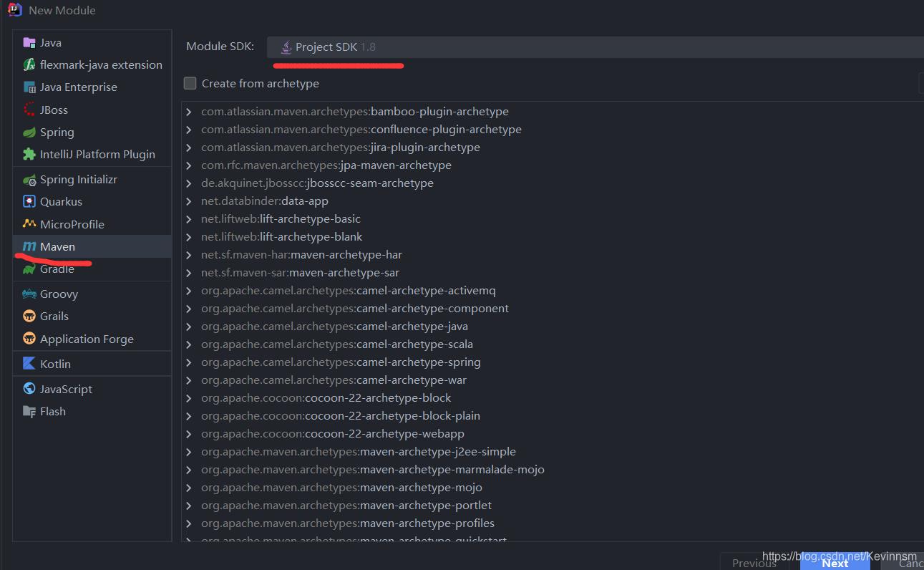Expand bamboo-plugin-archetype node
The image size is (924, 570).
point(189,112)
